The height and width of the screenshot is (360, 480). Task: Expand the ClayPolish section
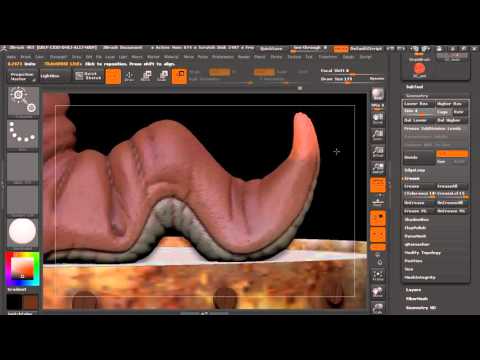point(415,228)
